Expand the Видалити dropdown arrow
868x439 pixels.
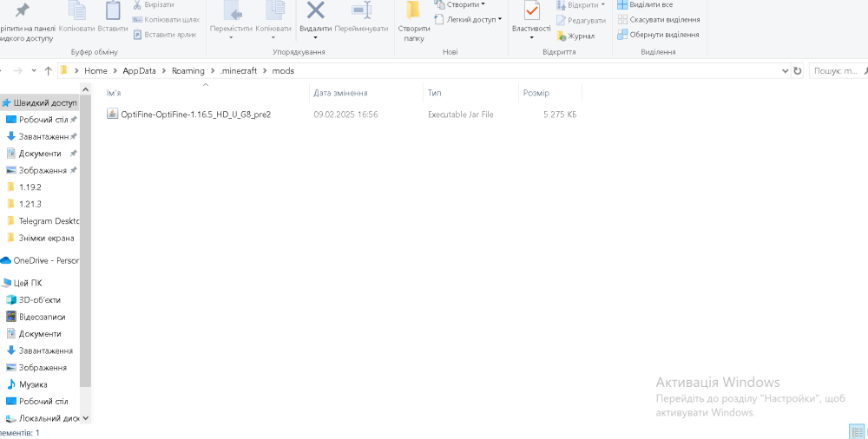[x=316, y=37]
